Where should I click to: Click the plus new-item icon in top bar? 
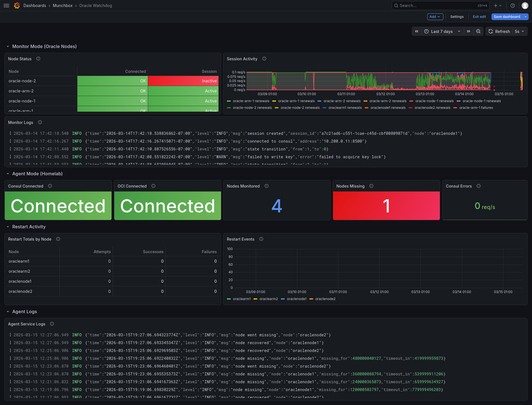[x=497, y=6]
